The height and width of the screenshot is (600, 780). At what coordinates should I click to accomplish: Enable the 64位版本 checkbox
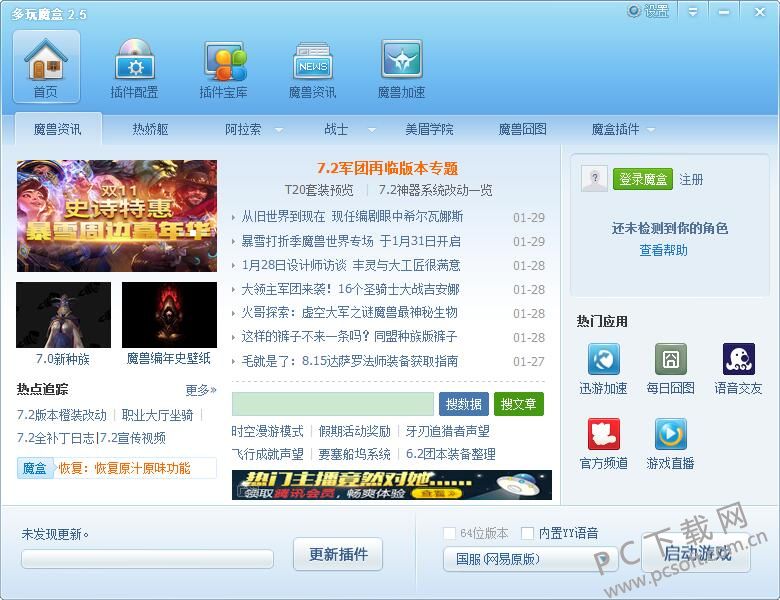pos(450,533)
